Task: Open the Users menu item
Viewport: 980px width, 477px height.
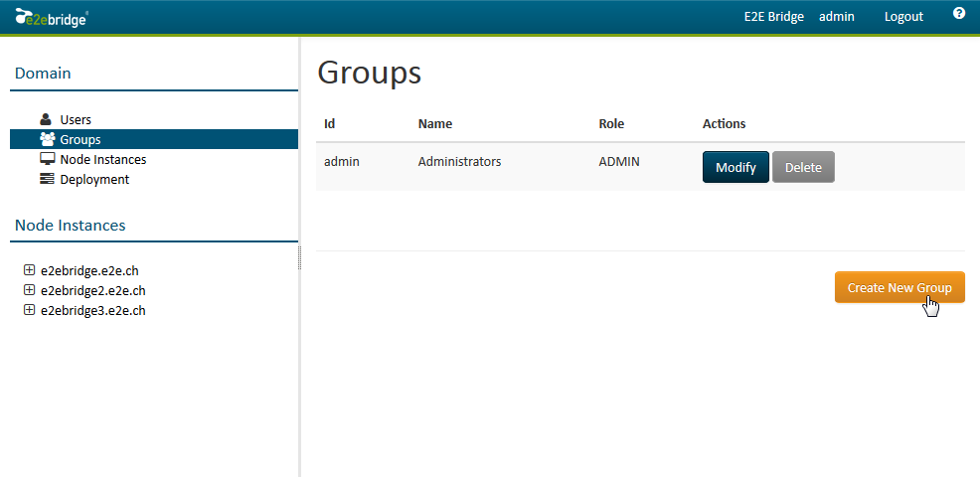Action: pos(76,119)
